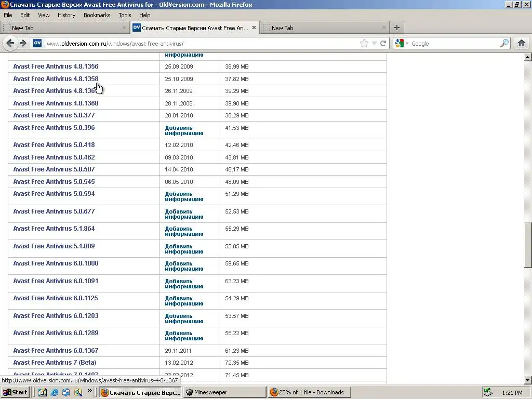Open the Bookmarks menu
The height and width of the screenshot is (399, 532).
tap(97, 15)
